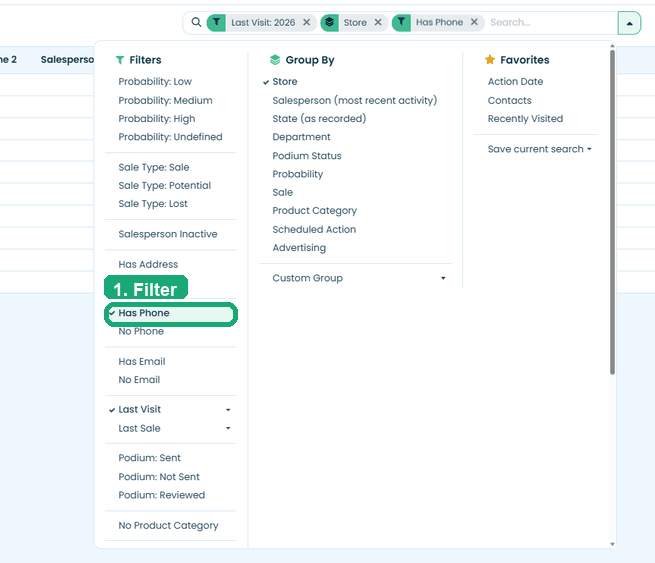Select Podium: Not Sent filter
This screenshot has width=655, height=563.
[x=159, y=477]
